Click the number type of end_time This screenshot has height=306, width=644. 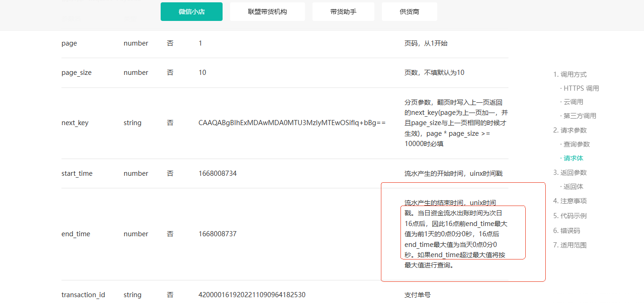(x=136, y=234)
